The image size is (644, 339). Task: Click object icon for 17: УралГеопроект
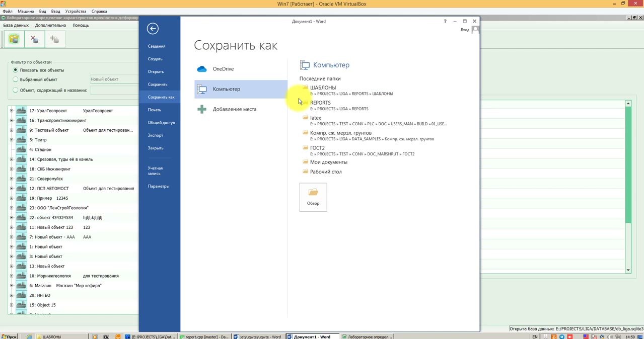point(21,111)
